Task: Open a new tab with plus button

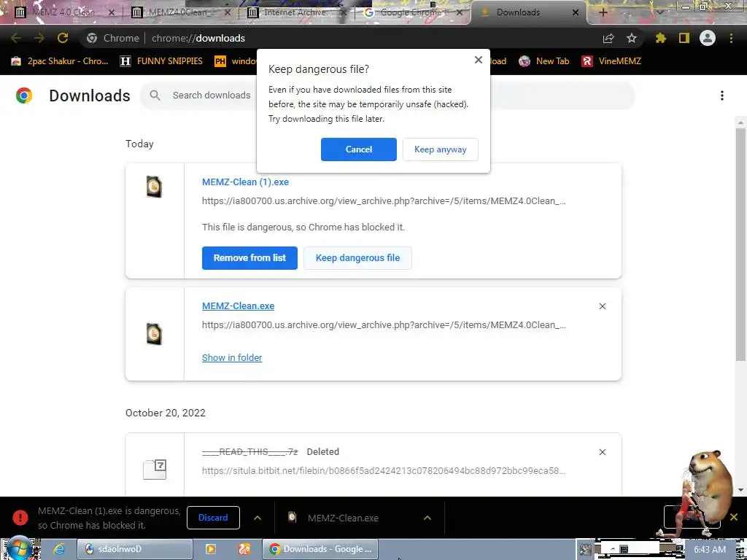Action: pyautogui.click(x=603, y=12)
